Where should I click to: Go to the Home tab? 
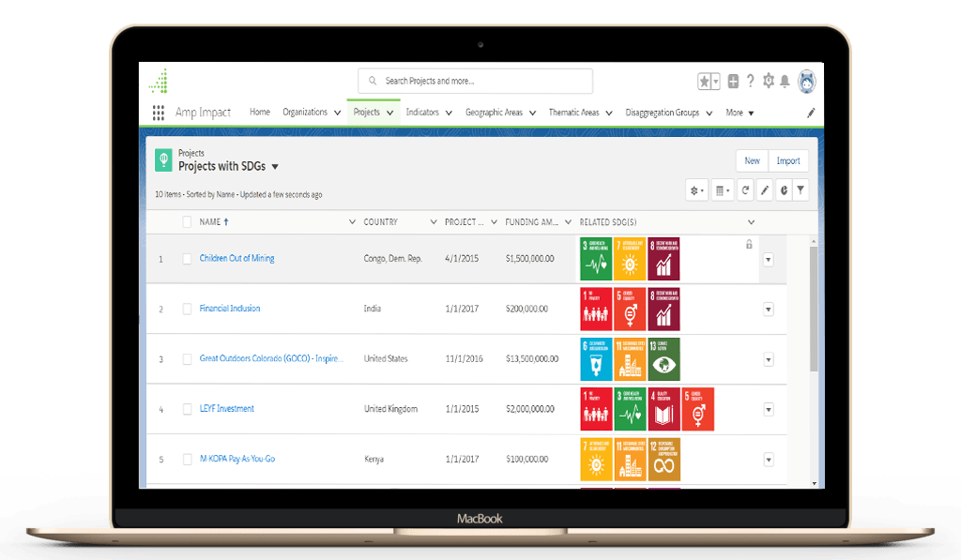click(x=260, y=113)
